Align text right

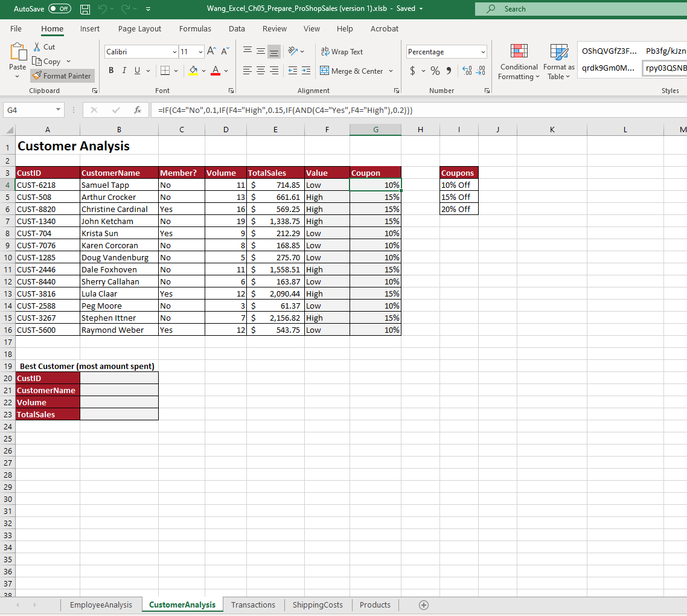274,71
